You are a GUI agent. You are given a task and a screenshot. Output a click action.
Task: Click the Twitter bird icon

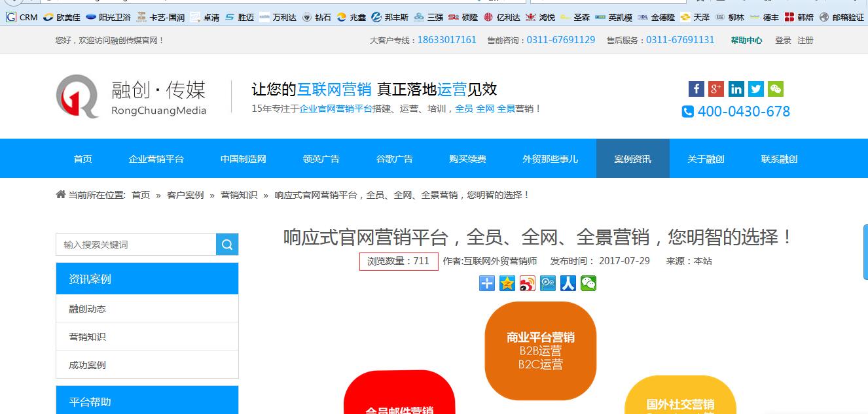click(x=755, y=89)
